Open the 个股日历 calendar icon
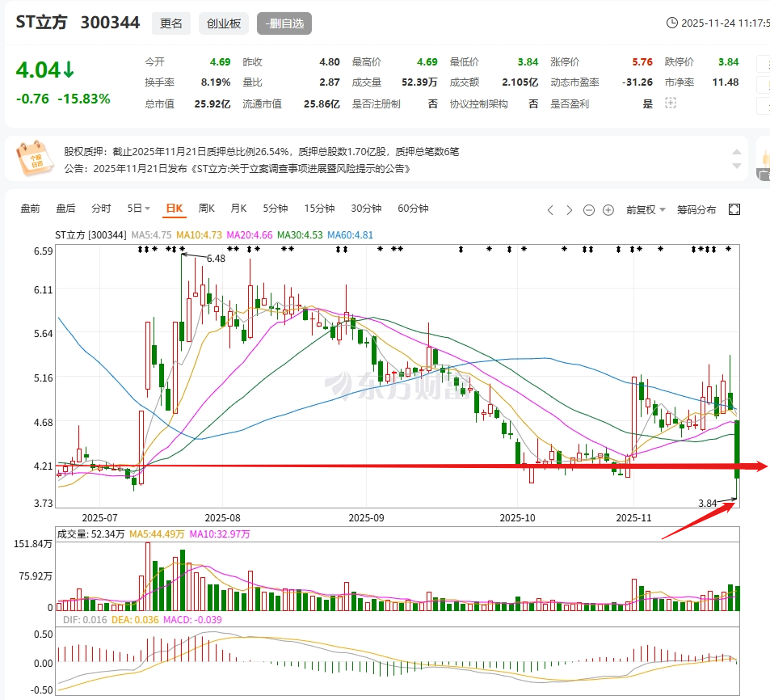The image size is (770, 700). tap(35, 158)
